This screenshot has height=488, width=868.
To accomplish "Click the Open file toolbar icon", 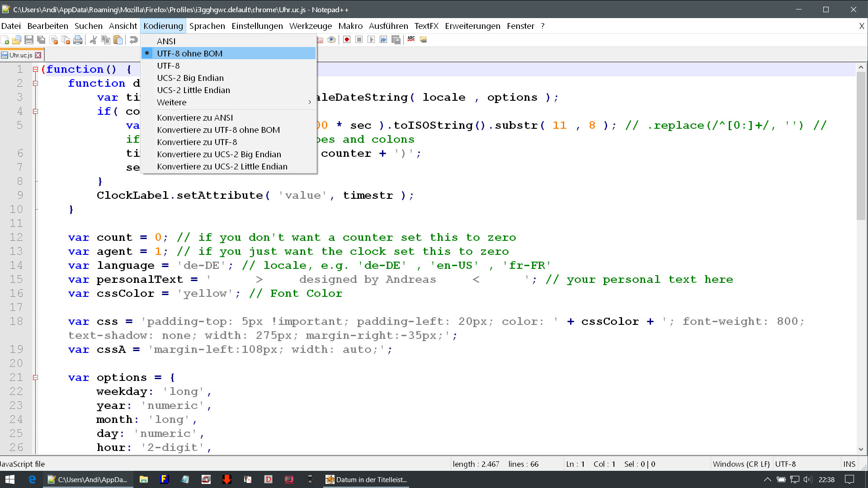I will click(x=17, y=40).
